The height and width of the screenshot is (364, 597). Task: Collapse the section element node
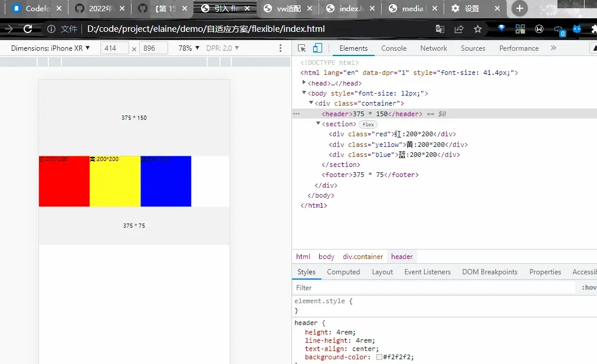pyautogui.click(x=319, y=124)
